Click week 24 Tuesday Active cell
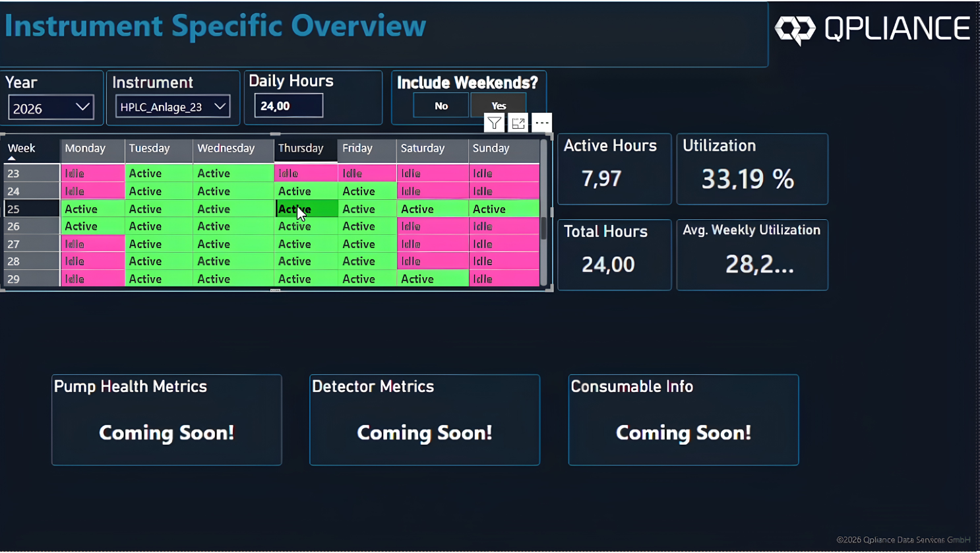 [x=158, y=191]
